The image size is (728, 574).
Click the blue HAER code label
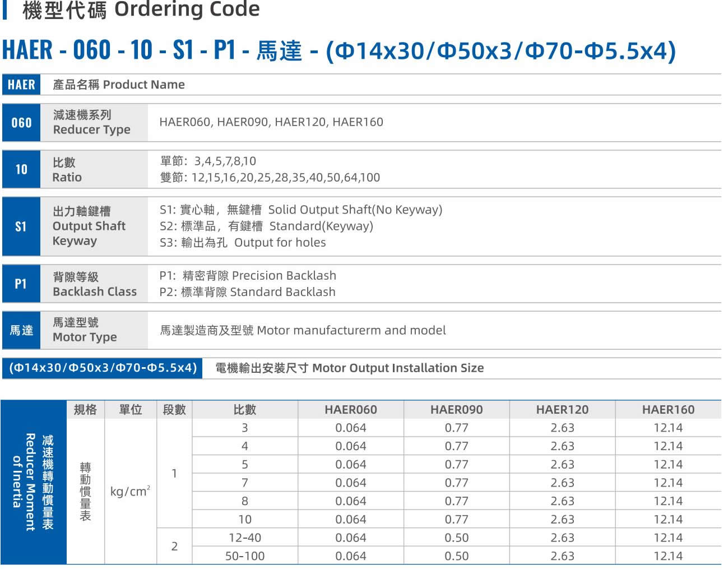(x=21, y=85)
